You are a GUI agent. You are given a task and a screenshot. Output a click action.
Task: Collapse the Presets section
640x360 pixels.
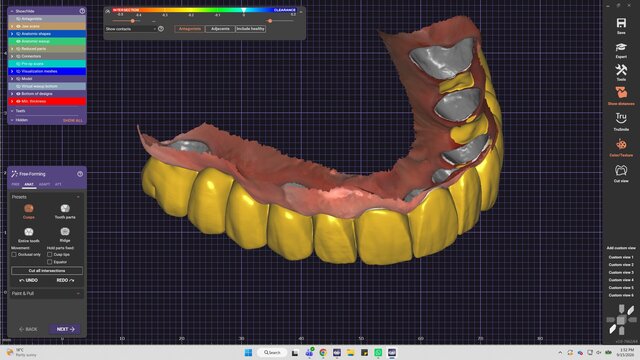tap(78, 197)
